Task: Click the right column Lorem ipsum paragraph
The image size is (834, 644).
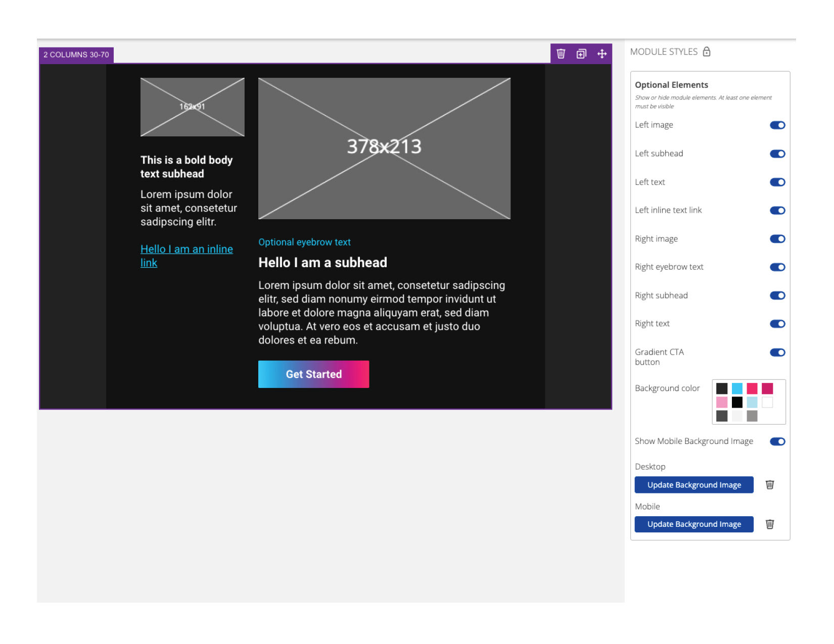Action: 382,313
